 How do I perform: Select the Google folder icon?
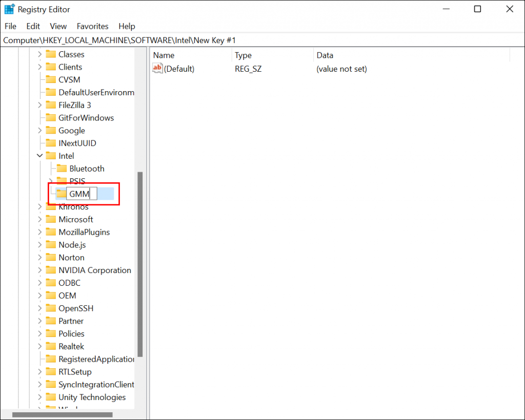click(x=52, y=130)
